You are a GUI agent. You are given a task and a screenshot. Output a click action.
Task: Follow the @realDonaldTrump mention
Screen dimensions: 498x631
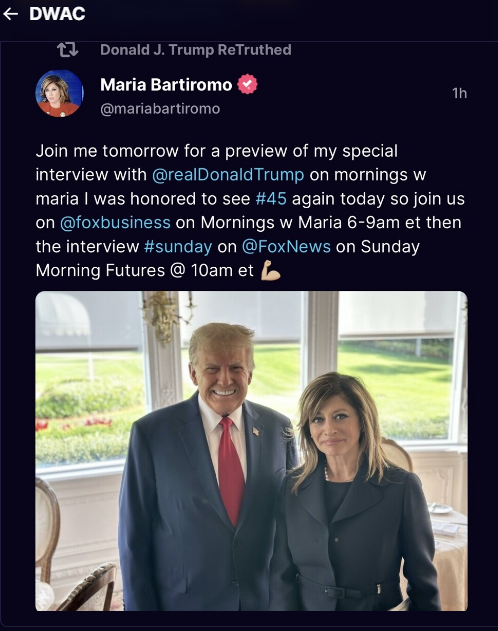point(228,175)
